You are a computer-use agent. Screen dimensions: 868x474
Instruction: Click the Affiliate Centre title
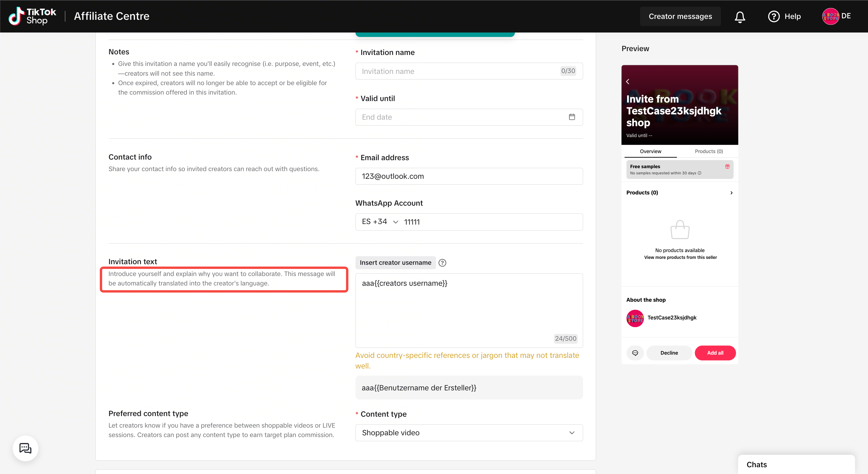click(x=112, y=16)
